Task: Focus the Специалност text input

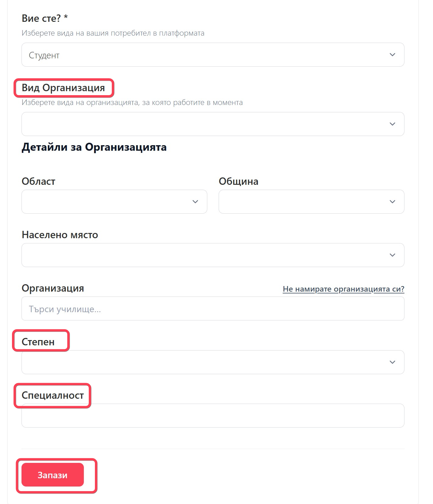Action: tap(213, 416)
